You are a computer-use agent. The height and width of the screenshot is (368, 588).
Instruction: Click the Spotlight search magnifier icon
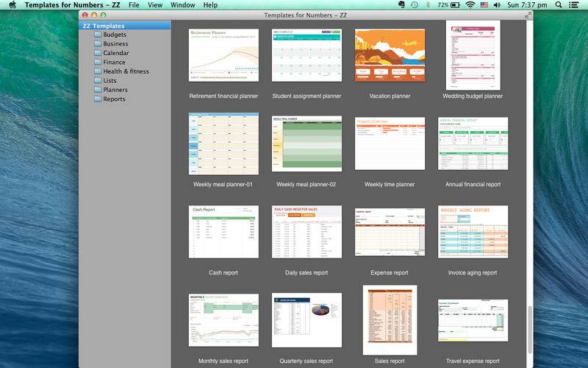[x=559, y=5]
